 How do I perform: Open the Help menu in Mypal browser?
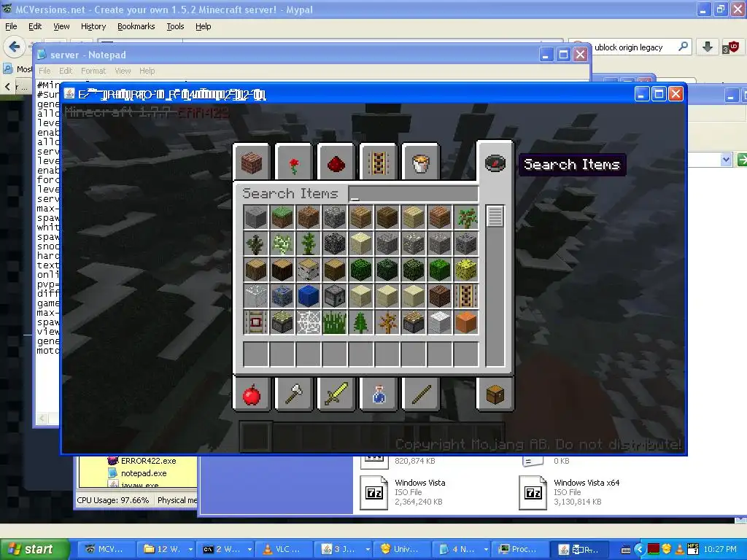click(203, 26)
